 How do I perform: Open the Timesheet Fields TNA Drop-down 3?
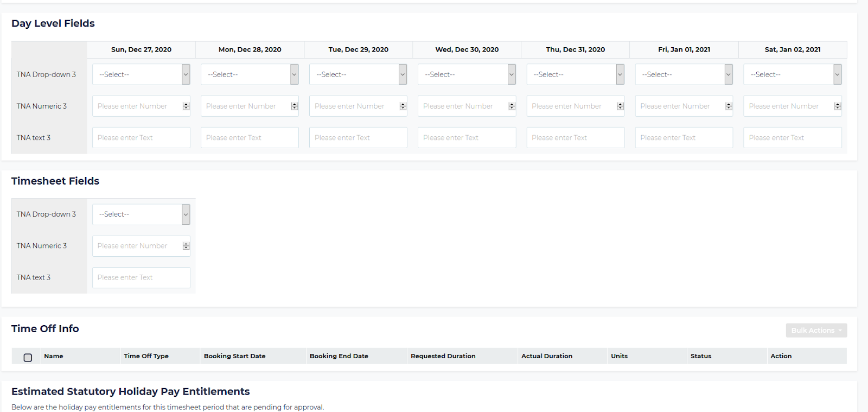point(141,214)
